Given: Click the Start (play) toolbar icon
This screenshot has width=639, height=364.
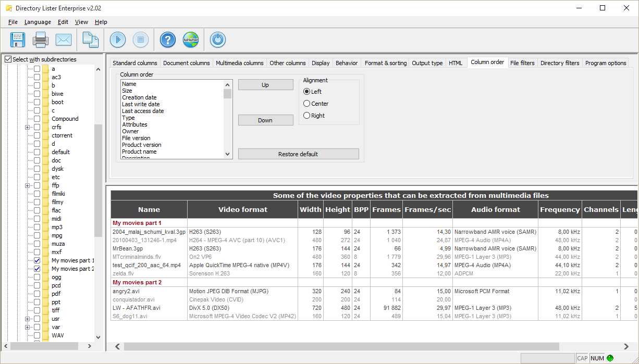Looking at the screenshot, I should [x=118, y=40].
